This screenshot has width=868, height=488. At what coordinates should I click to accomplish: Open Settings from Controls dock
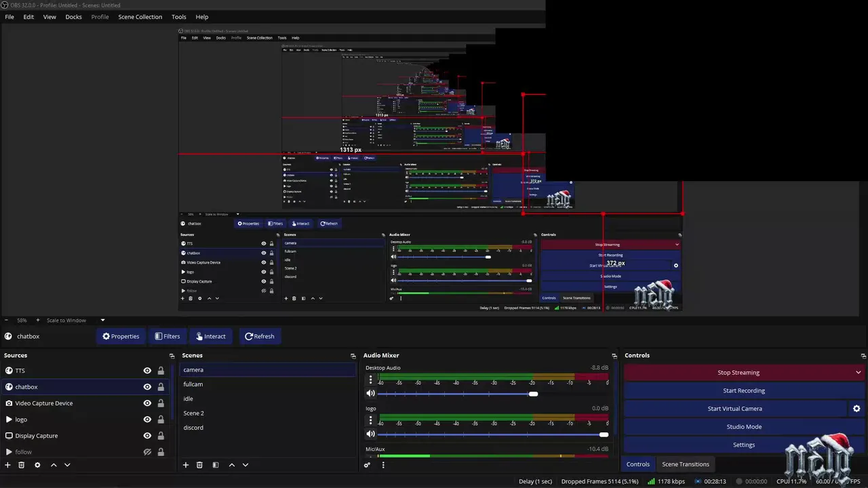click(744, 445)
